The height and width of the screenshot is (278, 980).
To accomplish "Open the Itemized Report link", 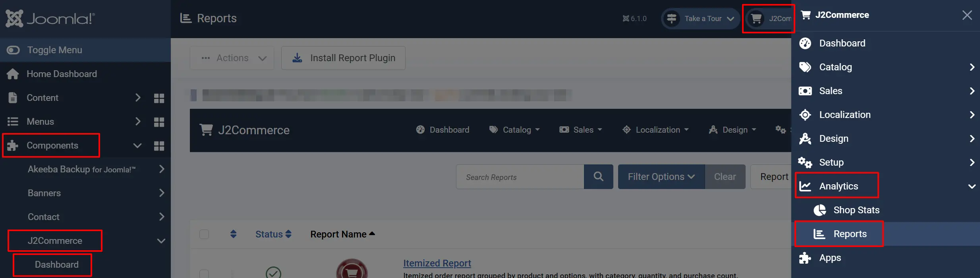I will pos(437,263).
